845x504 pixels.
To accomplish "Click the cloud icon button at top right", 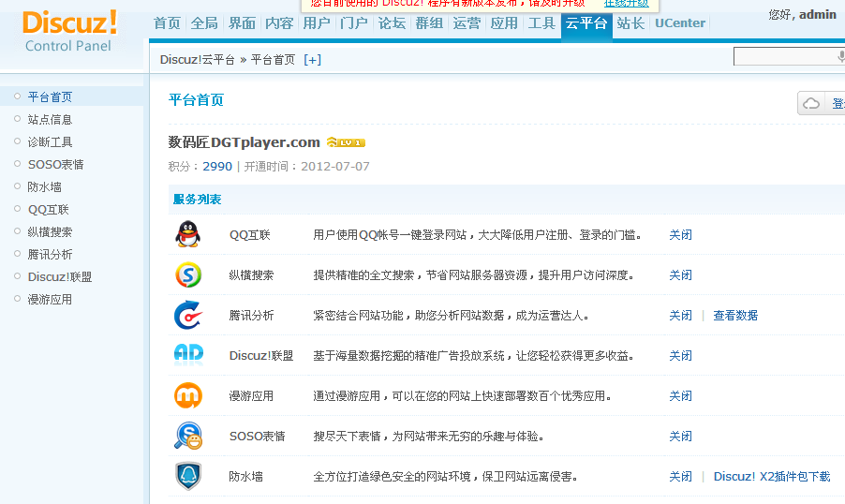I will click(811, 103).
